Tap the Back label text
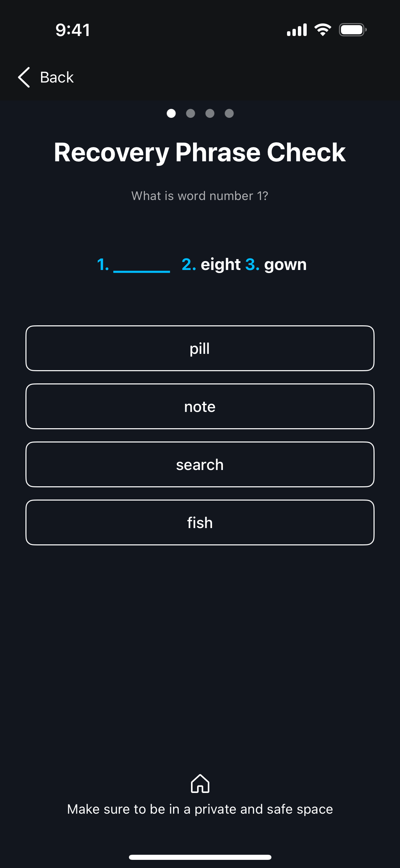400x868 pixels. (x=57, y=77)
